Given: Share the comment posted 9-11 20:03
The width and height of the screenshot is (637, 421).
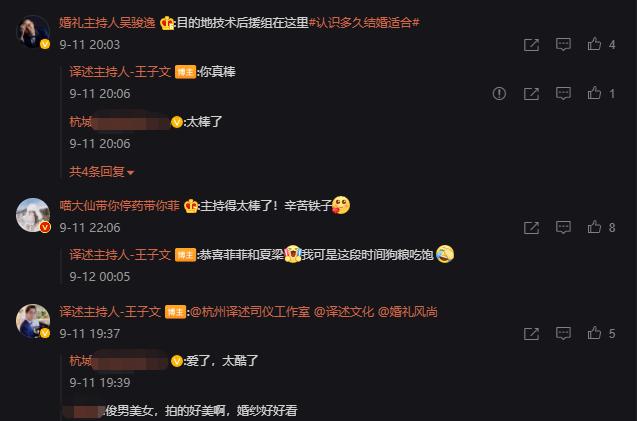Looking at the screenshot, I should (531, 45).
